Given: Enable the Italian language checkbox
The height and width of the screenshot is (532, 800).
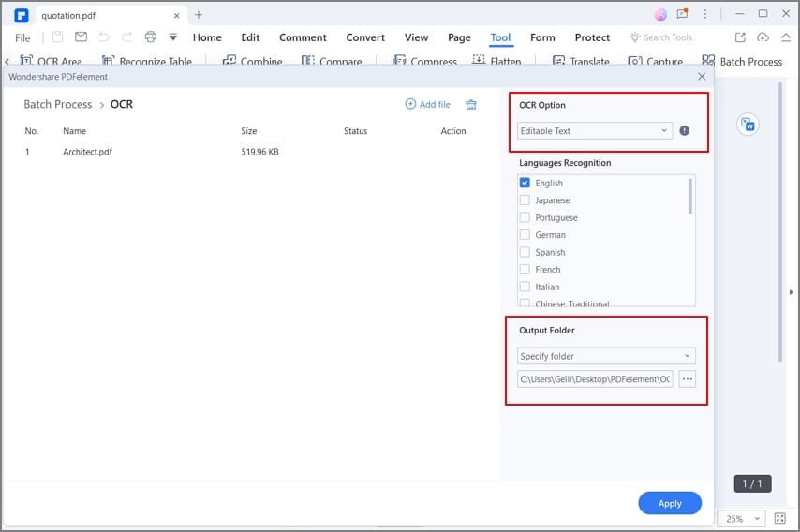Looking at the screenshot, I should (525, 287).
